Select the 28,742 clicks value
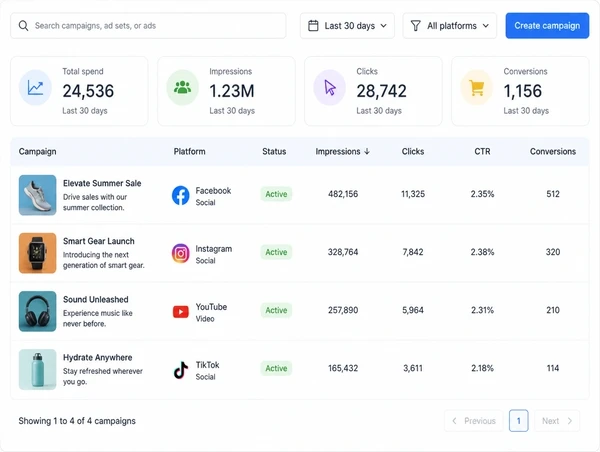This screenshot has height=452, width=600. pyautogui.click(x=382, y=91)
